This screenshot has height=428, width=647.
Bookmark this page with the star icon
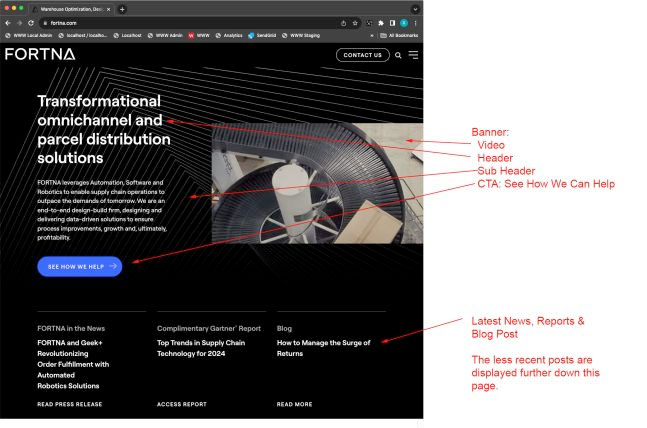[355, 22]
